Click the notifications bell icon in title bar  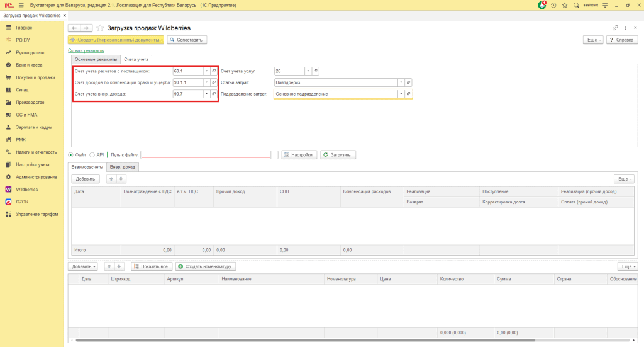coord(542,5)
